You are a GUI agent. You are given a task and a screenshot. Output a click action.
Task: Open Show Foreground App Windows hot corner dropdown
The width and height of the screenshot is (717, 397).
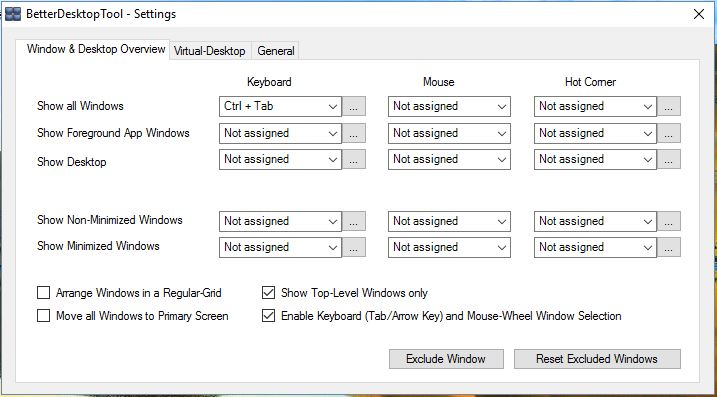[595, 133]
